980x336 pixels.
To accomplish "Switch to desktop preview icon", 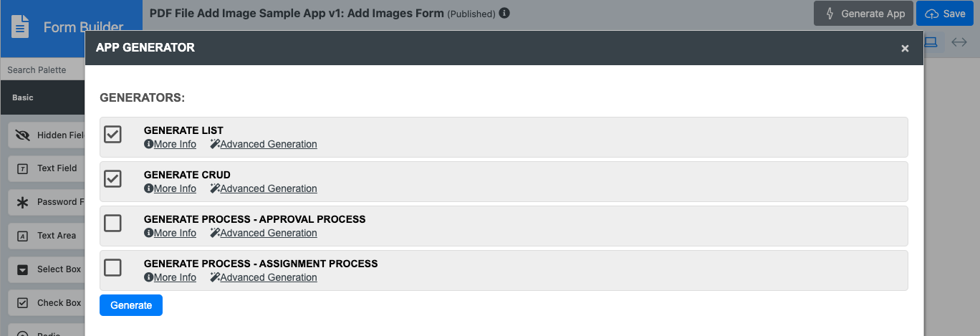I will tap(931, 42).
